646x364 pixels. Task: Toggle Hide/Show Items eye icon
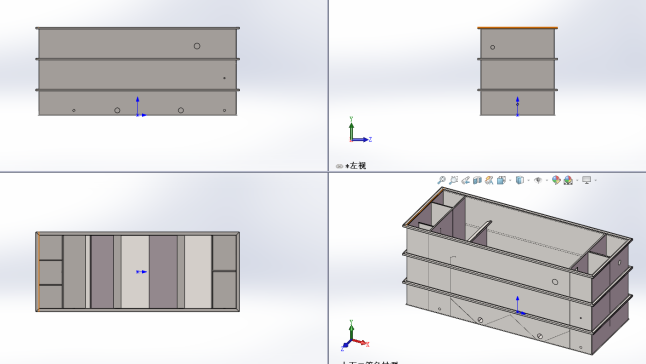538,180
